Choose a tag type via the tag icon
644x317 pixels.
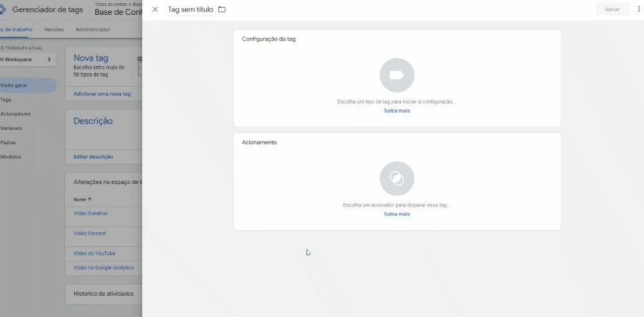pos(397,75)
